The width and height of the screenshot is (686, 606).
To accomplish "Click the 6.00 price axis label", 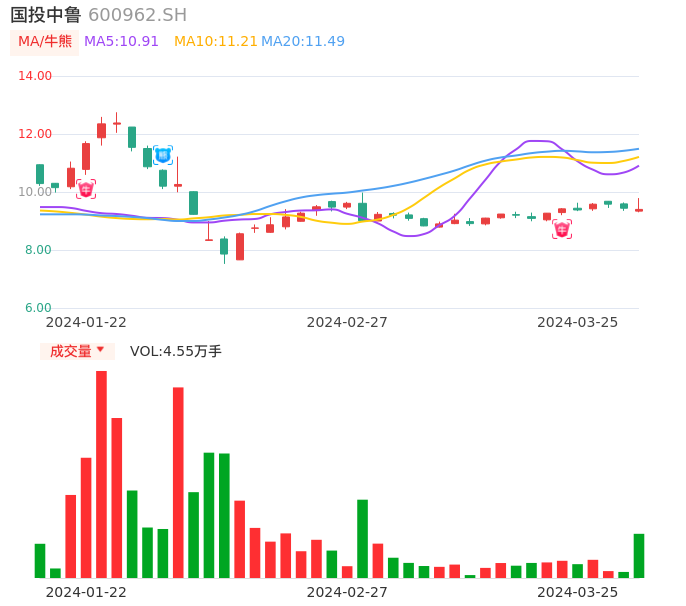I will pyautogui.click(x=39, y=308).
